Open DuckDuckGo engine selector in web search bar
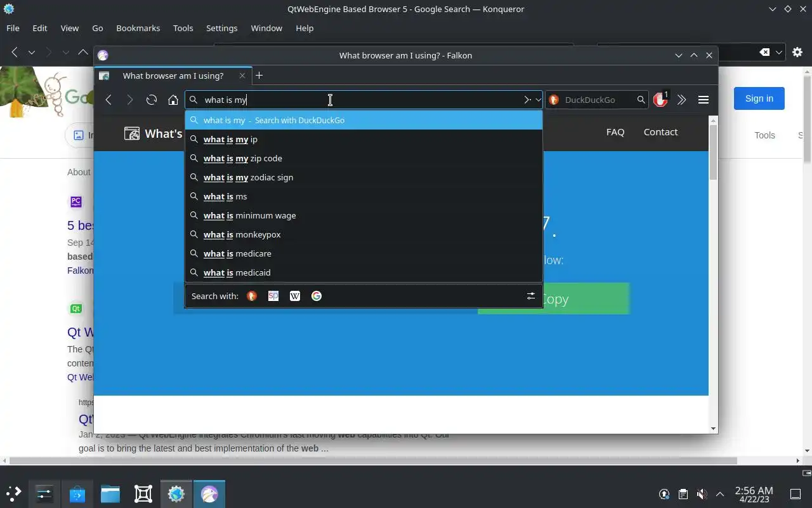This screenshot has width=812, height=508. pos(554,100)
